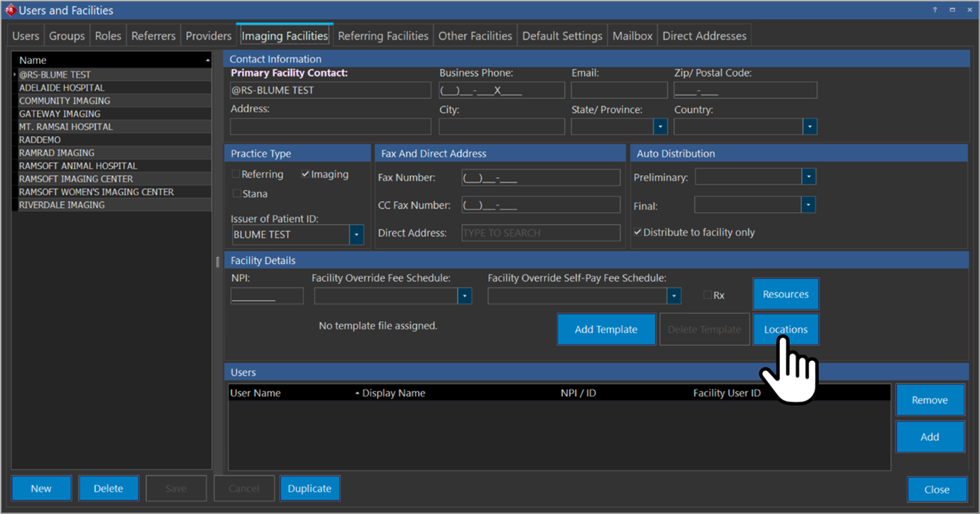Screen dimensions: 980x514
Task: Click the Name column sort arrow
Action: 207,61
